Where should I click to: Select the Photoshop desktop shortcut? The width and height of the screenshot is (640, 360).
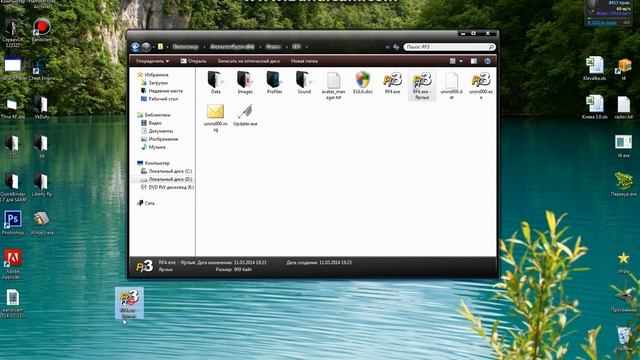coord(13,223)
